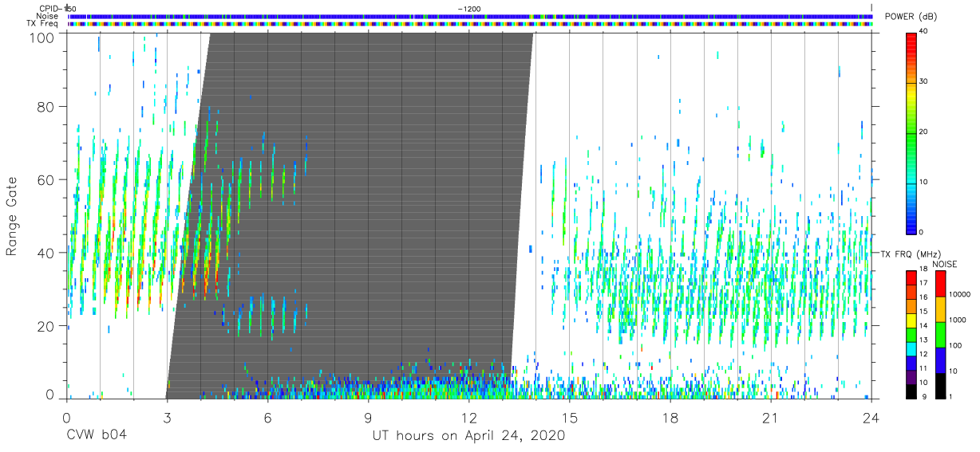Viewport: 980px width, 452px height.
Task: Click the 10000 label on NOISE scale
Action: tap(958, 294)
